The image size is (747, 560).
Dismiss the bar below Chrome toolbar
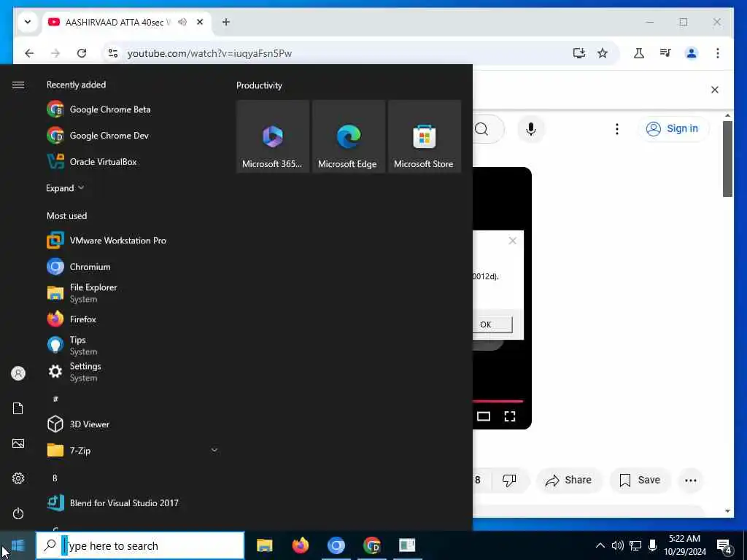(715, 90)
